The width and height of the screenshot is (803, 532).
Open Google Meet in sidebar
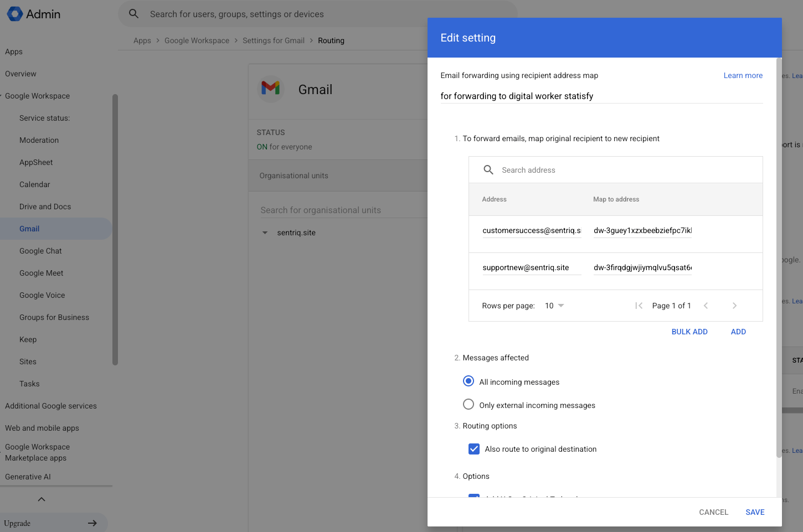[x=41, y=273]
